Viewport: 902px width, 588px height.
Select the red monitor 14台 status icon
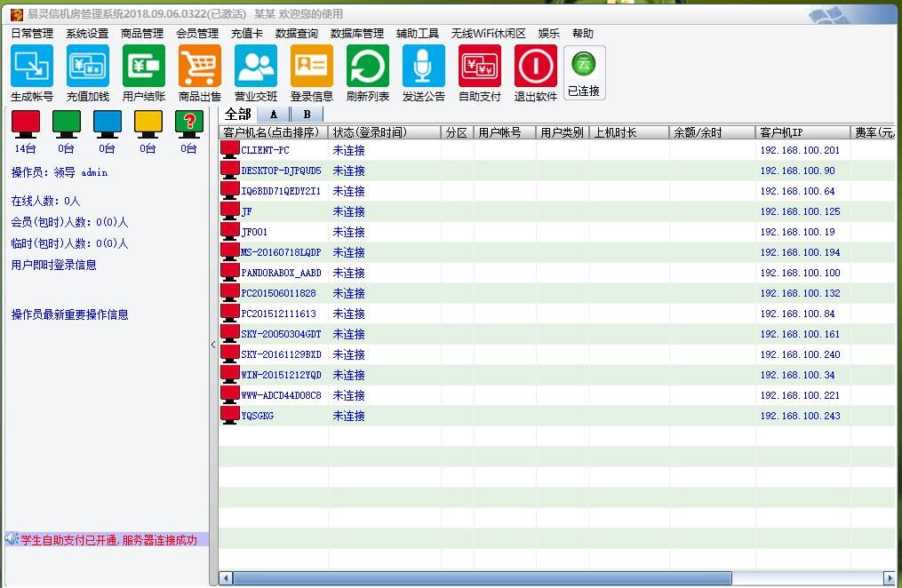click(x=26, y=124)
